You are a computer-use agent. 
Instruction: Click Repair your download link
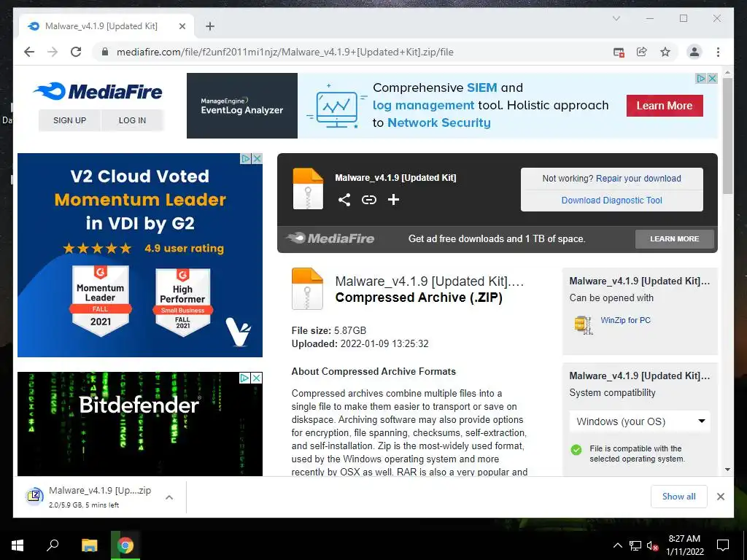[x=638, y=179]
